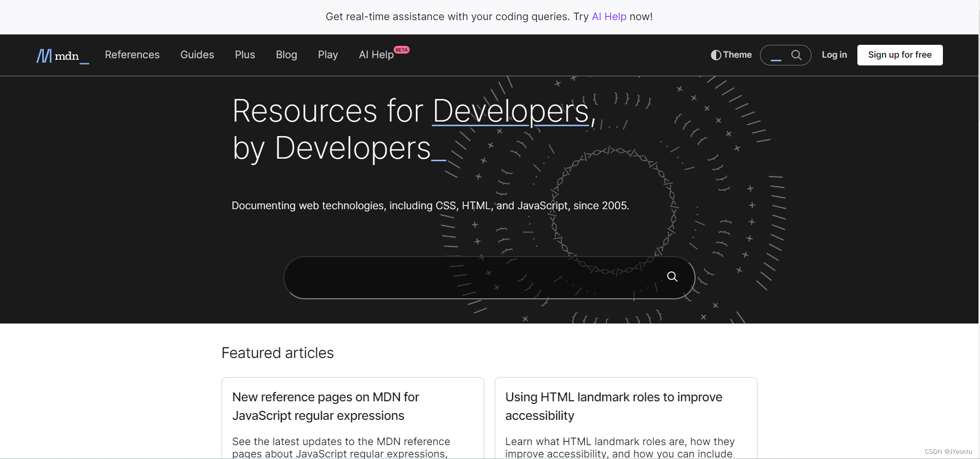Open the HTML landmark roles article title

pyautogui.click(x=613, y=406)
